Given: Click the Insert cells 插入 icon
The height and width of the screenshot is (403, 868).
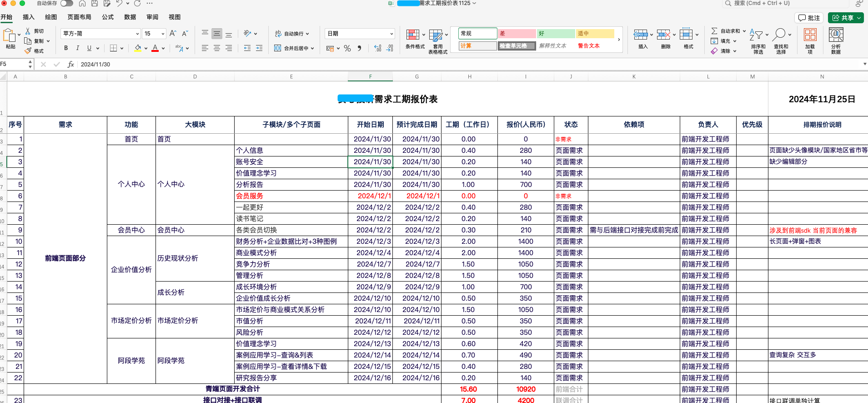Looking at the screenshot, I should (x=641, y=35).
